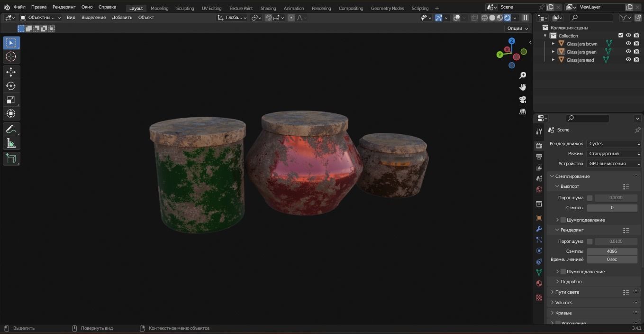Open the Object mode dropdown
This screenshot has height=334, width=644.
[40, 18]
